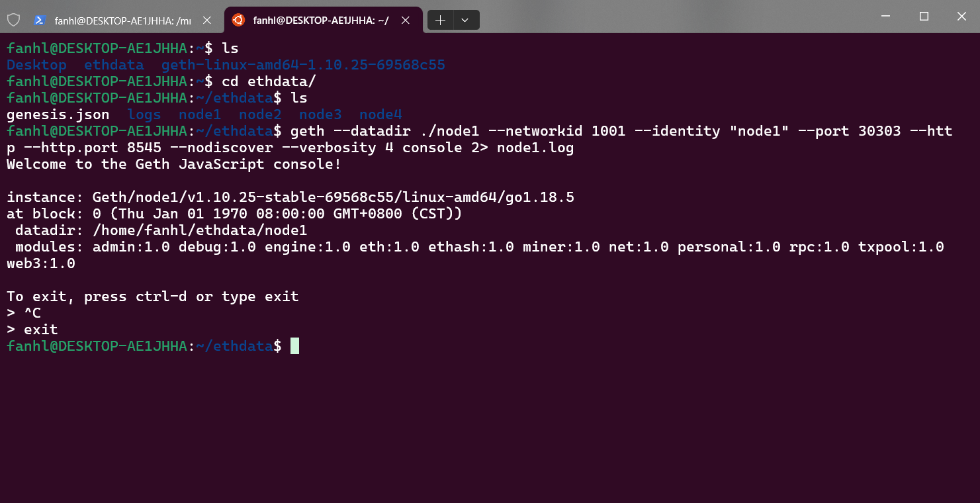Click the terminal cursor at the last prompt
The width and height of the screenshot is (980, 503).
click(x=294, y=346)
